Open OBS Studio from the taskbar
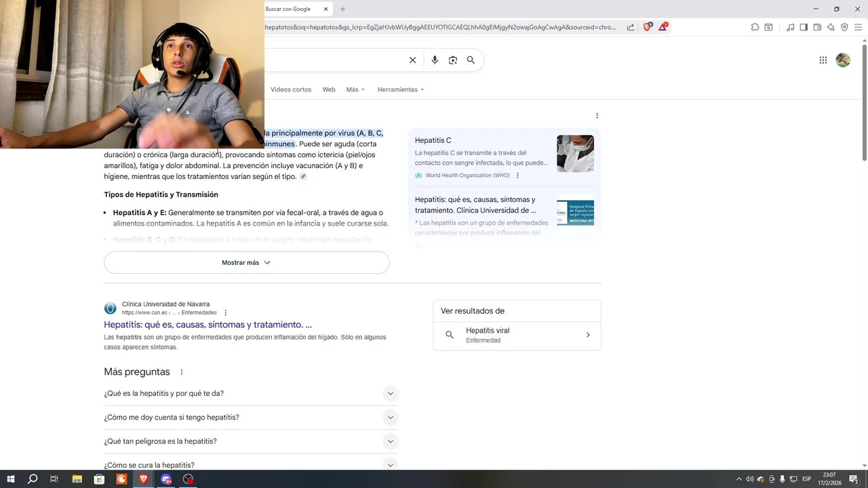 [189, 479]
